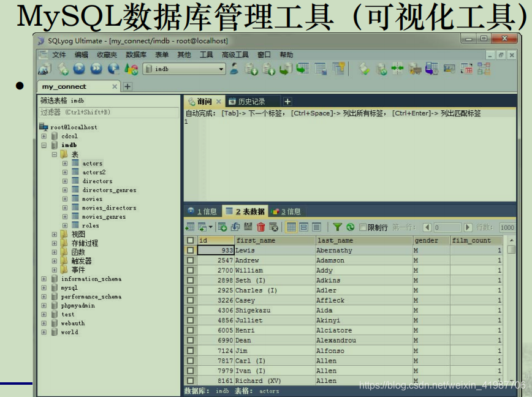The image size is (532, 397).
Task: Click the table key index icon
Action: tap(338, 69)
